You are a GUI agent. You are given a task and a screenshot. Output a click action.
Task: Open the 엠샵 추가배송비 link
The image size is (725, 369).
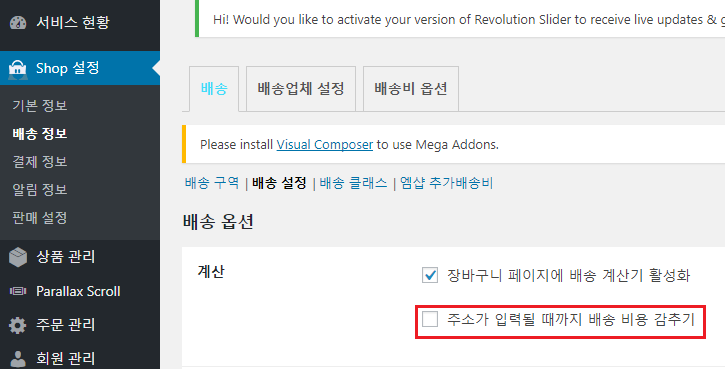447,183
